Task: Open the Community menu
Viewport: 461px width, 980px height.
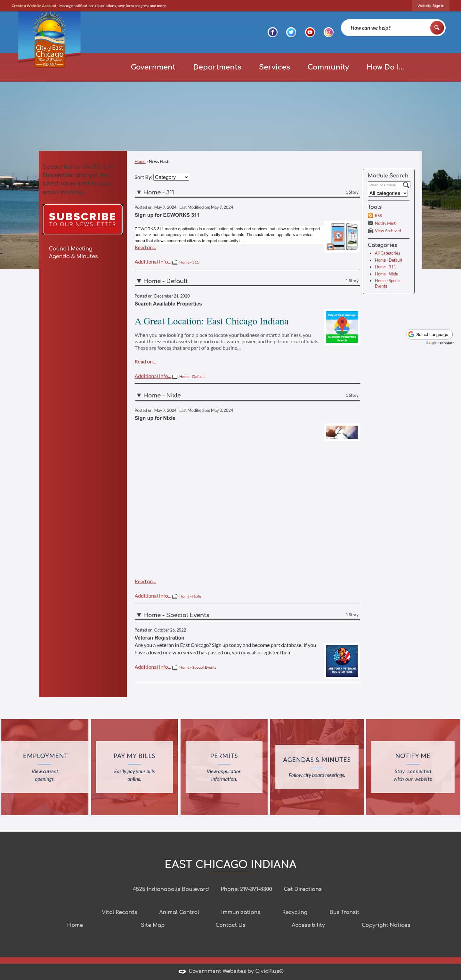Action: point(328,67)
